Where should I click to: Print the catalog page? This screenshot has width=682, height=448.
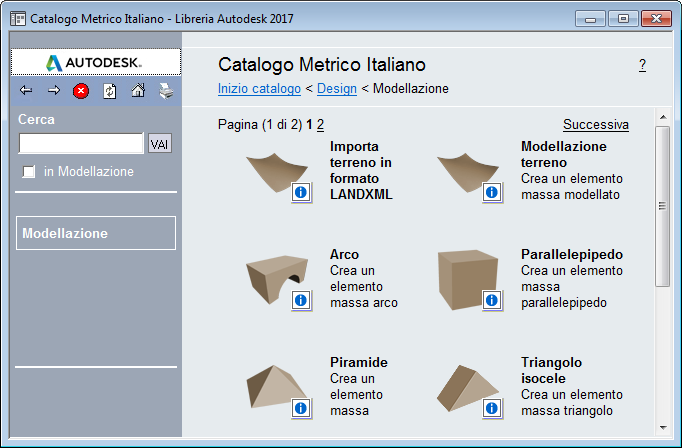click(x=166, y=91)
